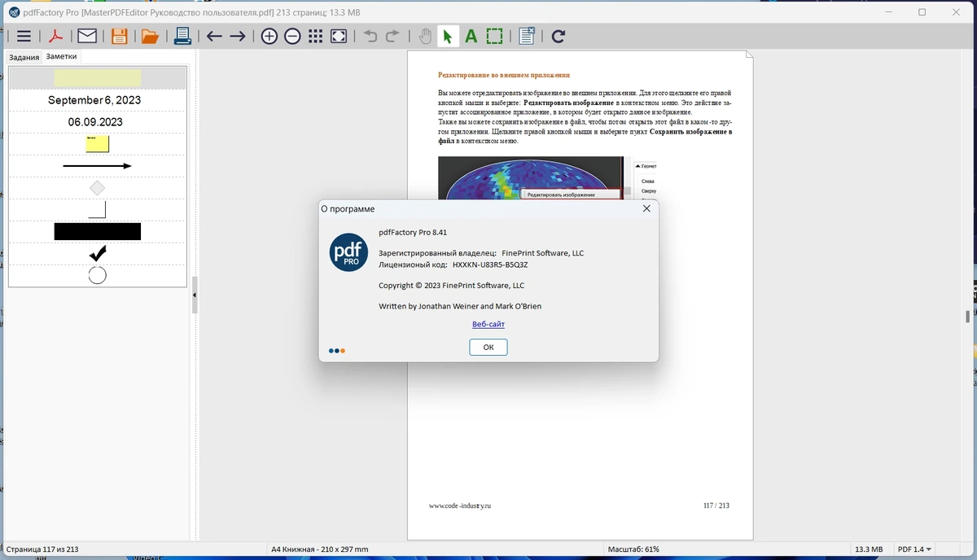Click the document heading Редактирование во внешнем приложении
The image size is (977, 560).
pos(504,75)
